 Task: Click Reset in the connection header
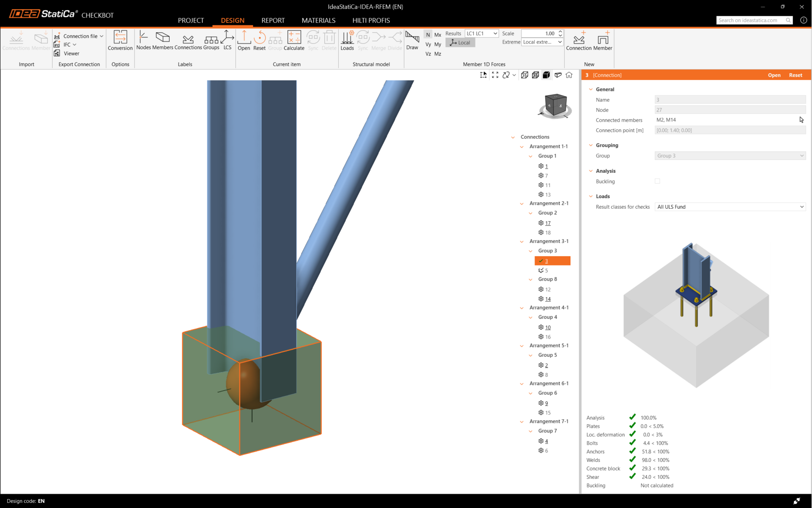(x=795, y=75)
